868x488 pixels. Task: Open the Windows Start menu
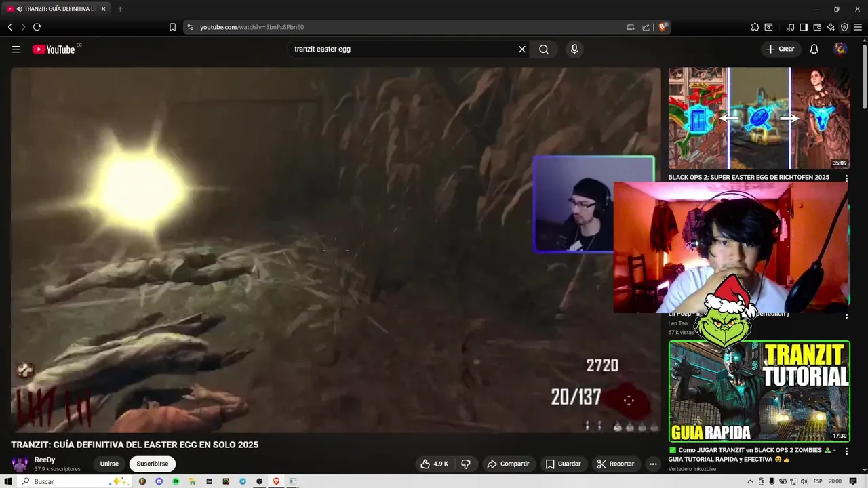click(x=8, y=481)
